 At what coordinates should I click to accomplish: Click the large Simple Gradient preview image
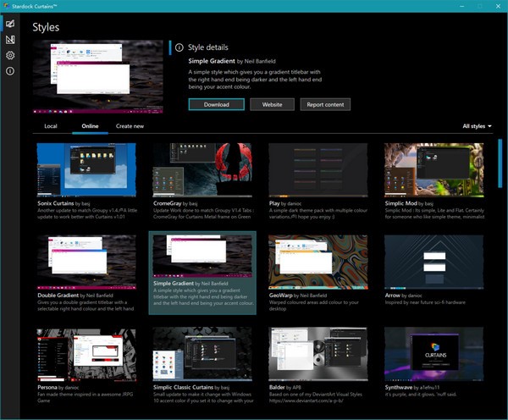click(100, 76)
